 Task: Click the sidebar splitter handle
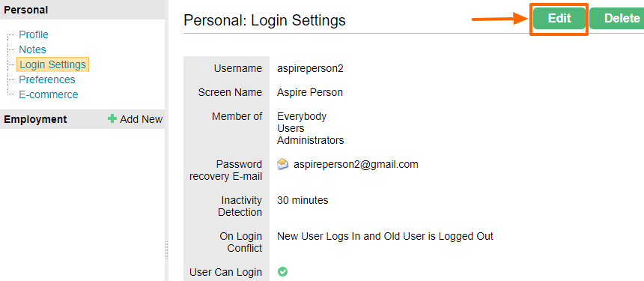pos(167,250)
